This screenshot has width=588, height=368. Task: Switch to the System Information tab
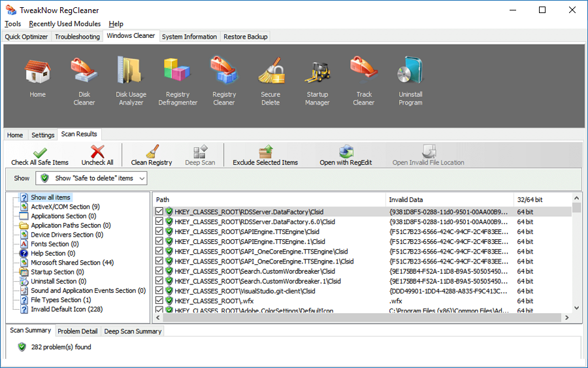coord(189,37)
